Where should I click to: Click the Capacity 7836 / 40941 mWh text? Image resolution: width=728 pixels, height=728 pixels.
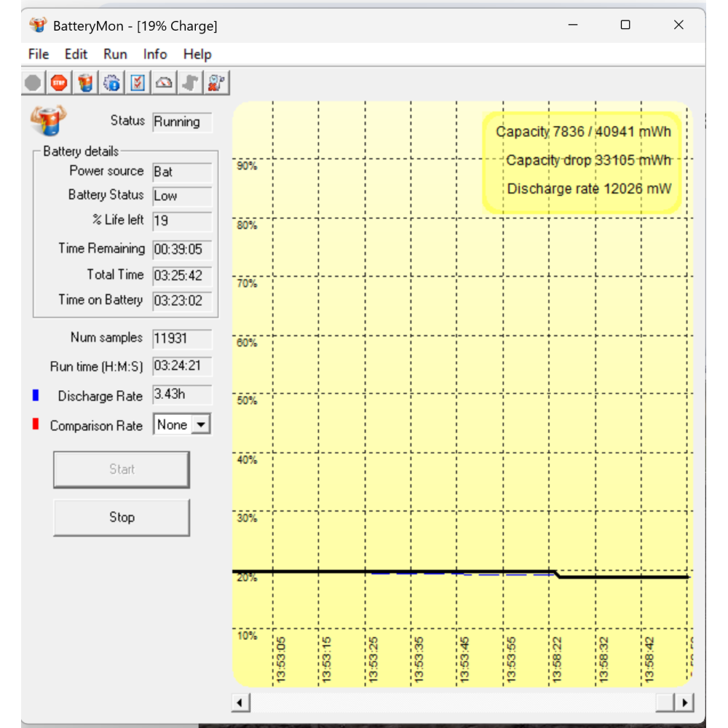584,132
